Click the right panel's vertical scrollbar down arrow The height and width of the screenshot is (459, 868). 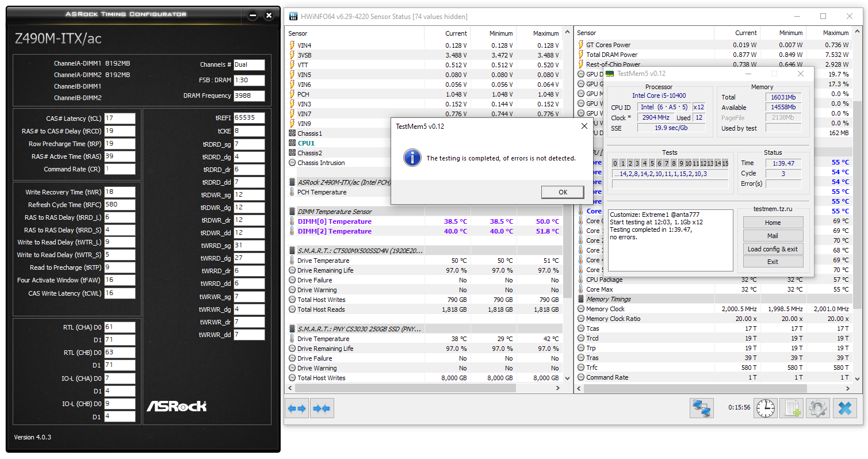click(858, 378)
